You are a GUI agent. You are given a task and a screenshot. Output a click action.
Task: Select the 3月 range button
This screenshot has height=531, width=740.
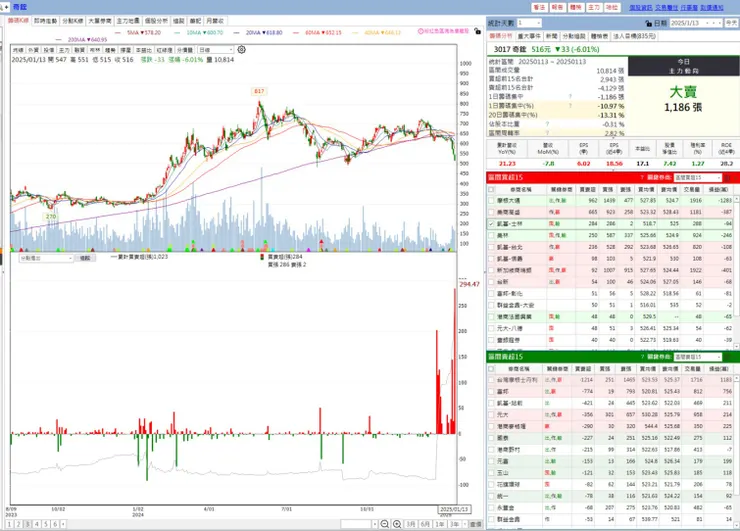(411, 524)
